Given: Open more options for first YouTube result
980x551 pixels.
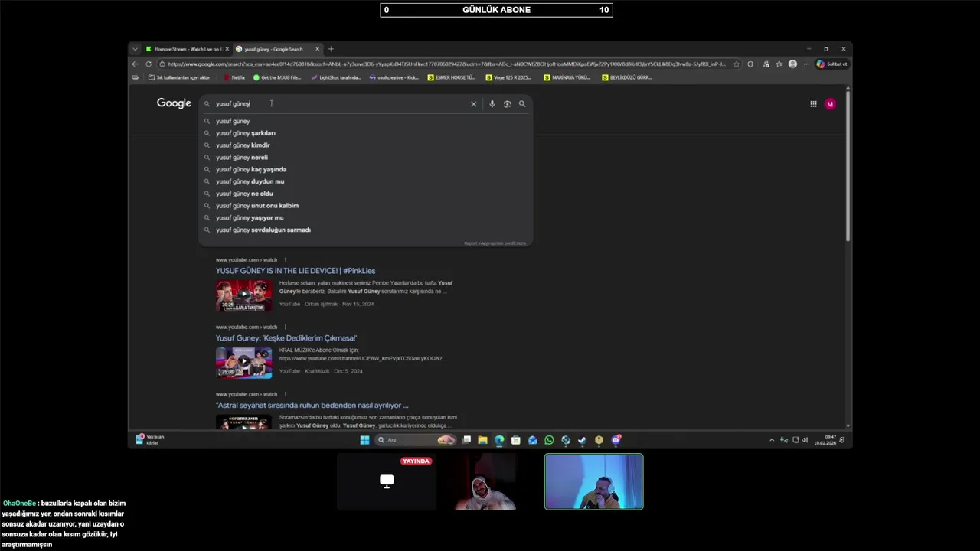Looking at the screenshot, I should click(285, 260).
